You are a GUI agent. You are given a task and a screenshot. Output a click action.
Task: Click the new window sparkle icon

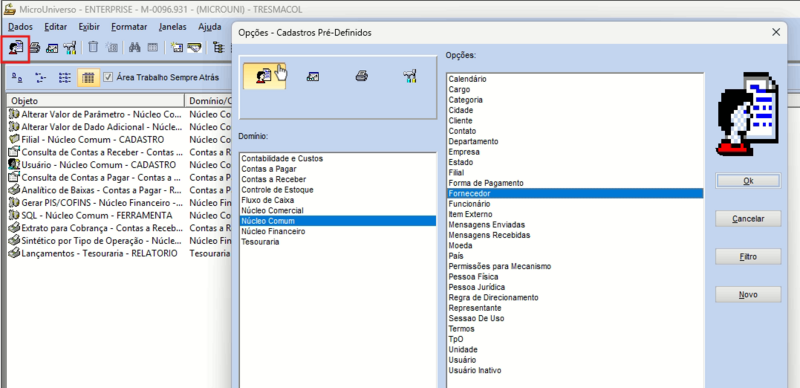[177, 47]
